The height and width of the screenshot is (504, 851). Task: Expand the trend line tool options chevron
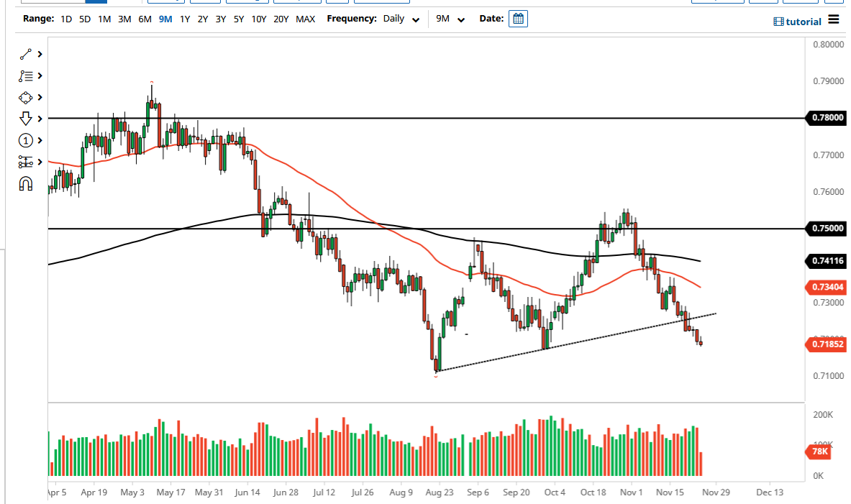40,54
